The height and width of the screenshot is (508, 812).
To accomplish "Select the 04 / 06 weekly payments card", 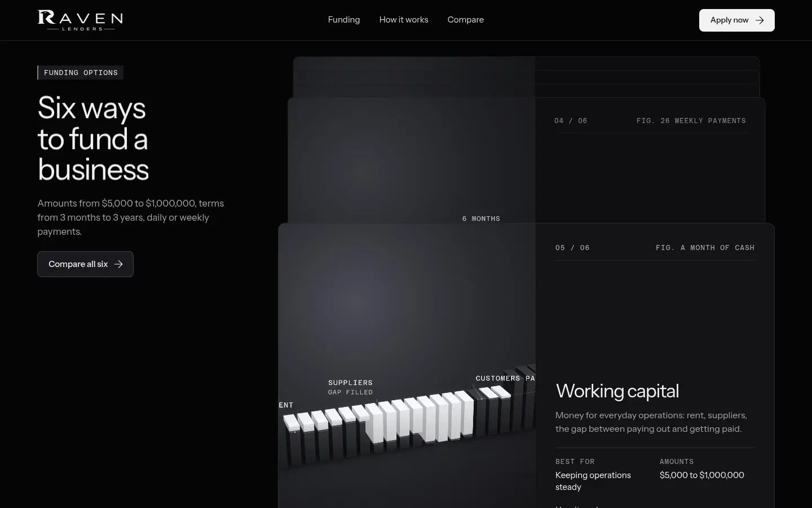I will 527,160.
